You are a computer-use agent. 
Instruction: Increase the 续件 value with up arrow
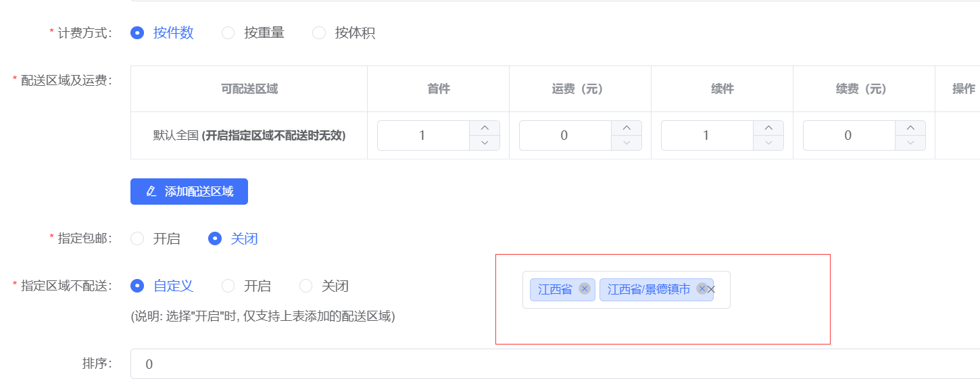click(x=768, y=128)
